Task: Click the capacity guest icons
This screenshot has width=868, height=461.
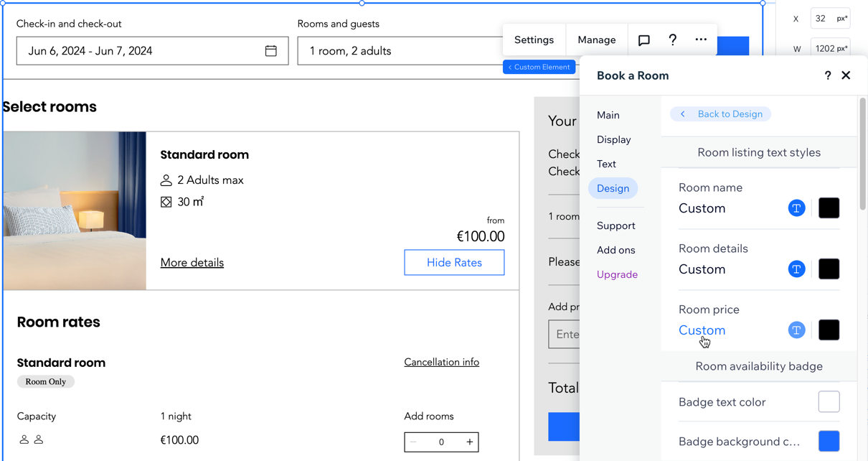Action: pos(32,439)
